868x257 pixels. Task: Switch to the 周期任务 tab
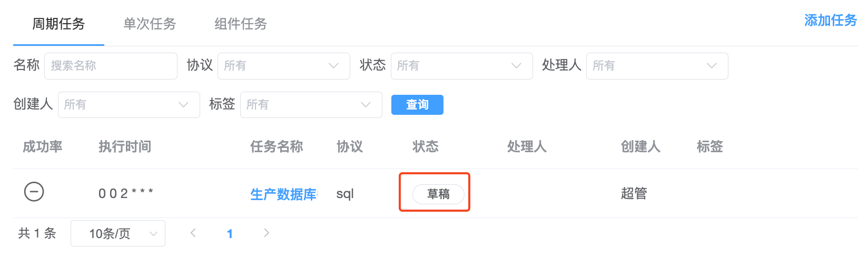tap(58, 24)
